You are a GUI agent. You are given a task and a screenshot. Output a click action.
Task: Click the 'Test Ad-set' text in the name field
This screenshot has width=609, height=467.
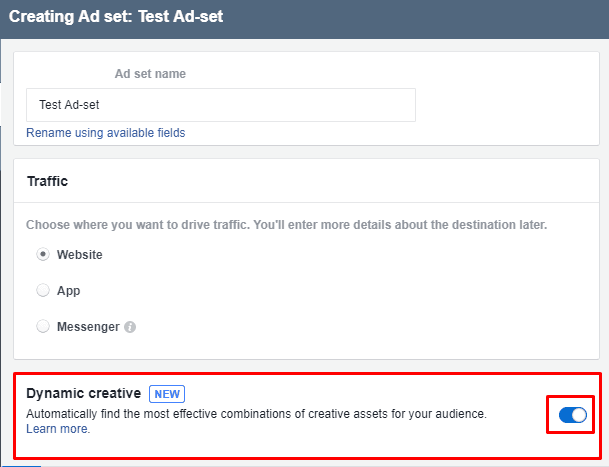[x=69, y=105]
